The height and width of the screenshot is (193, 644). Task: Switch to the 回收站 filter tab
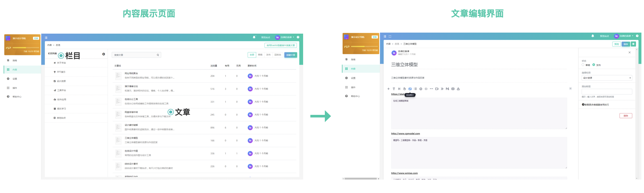tap(278, 55)
